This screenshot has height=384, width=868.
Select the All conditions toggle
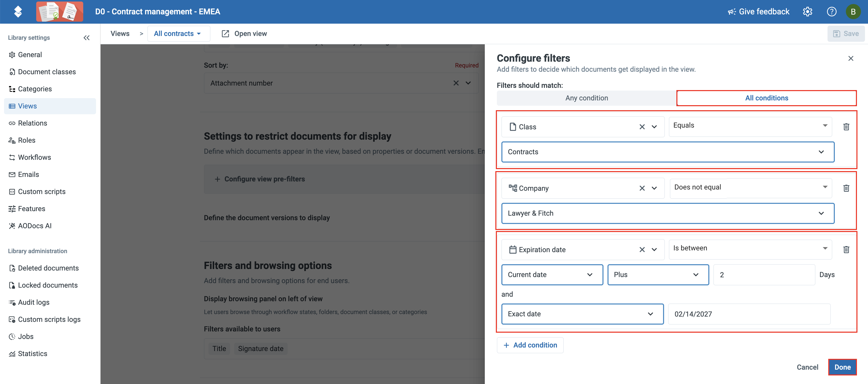pyautogui.click(x=767, y=98)
